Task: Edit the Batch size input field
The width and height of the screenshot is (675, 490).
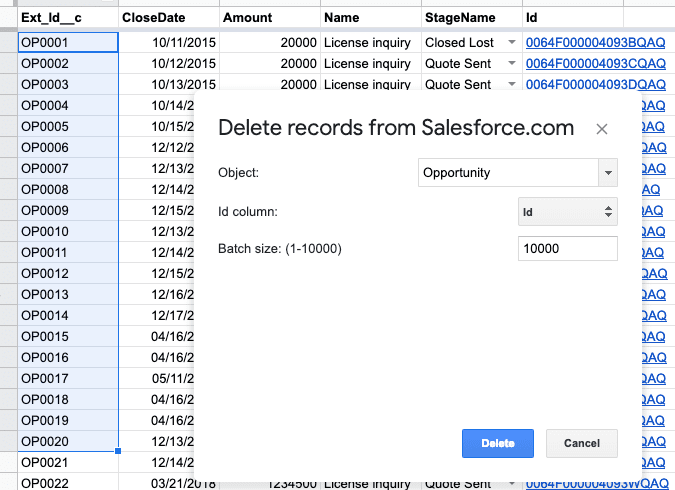Action: click(567, 248)
